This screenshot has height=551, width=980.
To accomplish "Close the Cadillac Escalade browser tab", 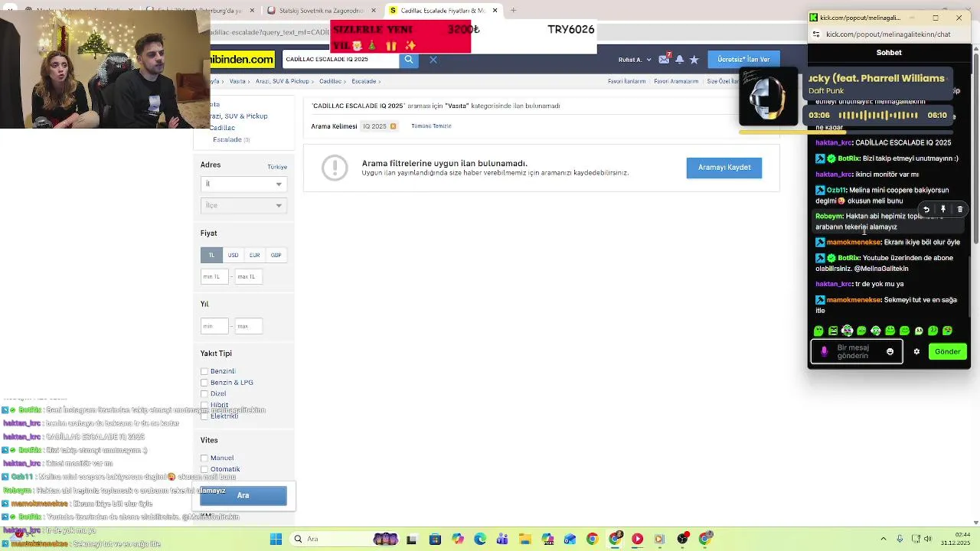I will (495, 11).
